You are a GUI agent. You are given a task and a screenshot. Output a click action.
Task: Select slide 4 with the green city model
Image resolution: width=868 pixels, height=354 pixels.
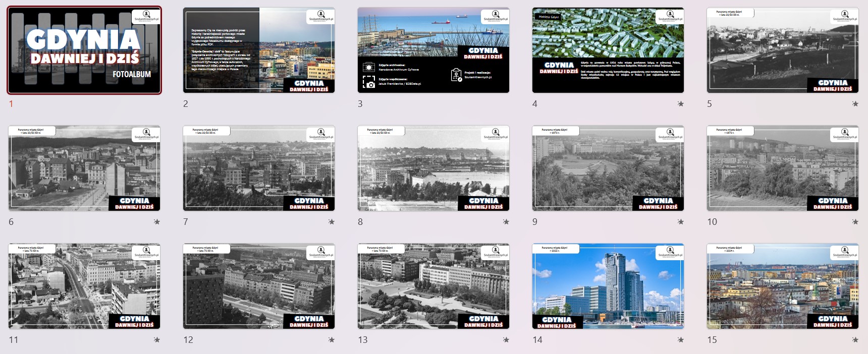pos(608,50)
